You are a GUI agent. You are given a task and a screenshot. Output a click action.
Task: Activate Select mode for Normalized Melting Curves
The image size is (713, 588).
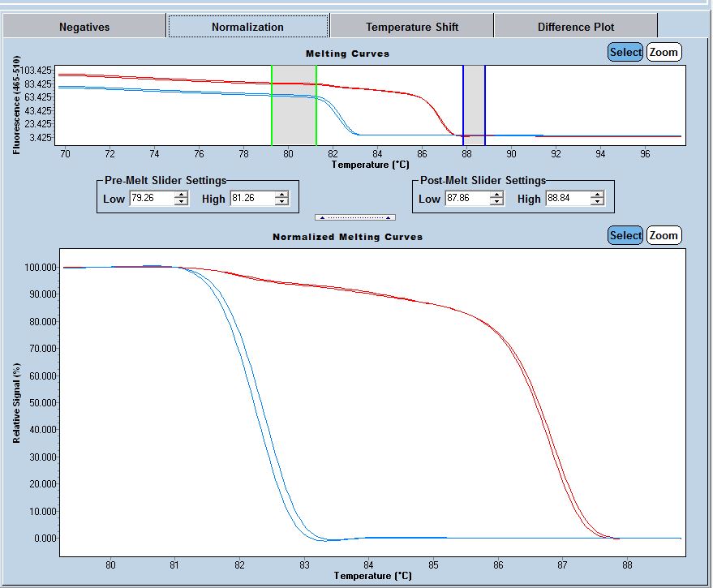point(625,235)
